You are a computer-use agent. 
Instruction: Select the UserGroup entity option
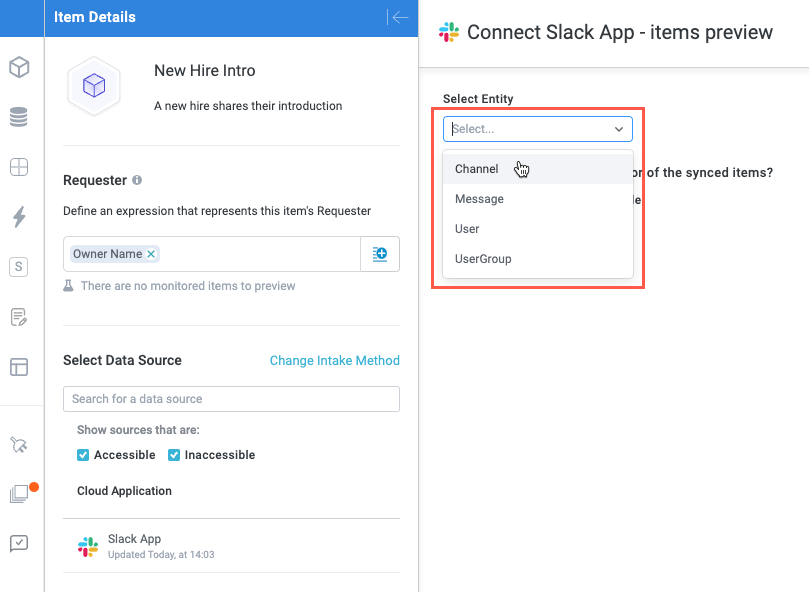pyautogui.click(x=483, y=259)
